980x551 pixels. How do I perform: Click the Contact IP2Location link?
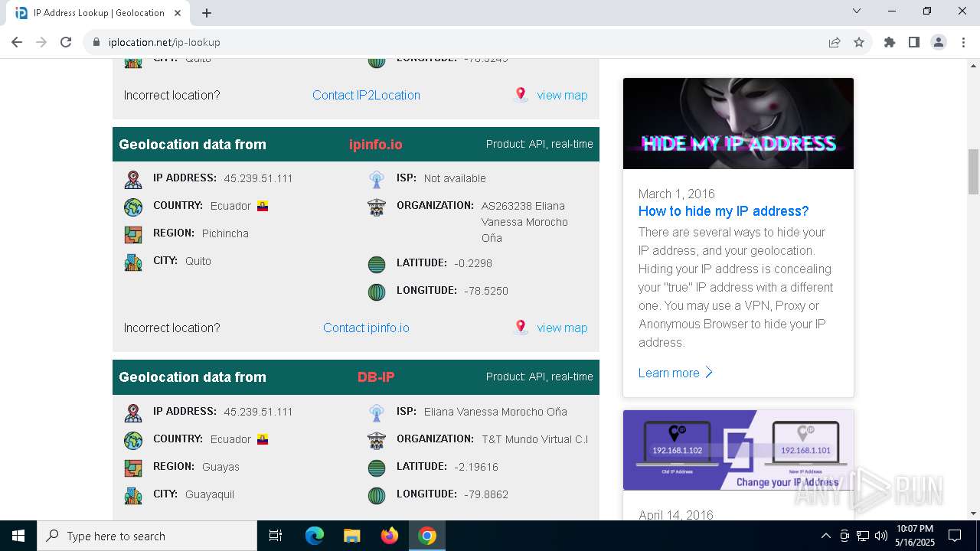(366, 95)
